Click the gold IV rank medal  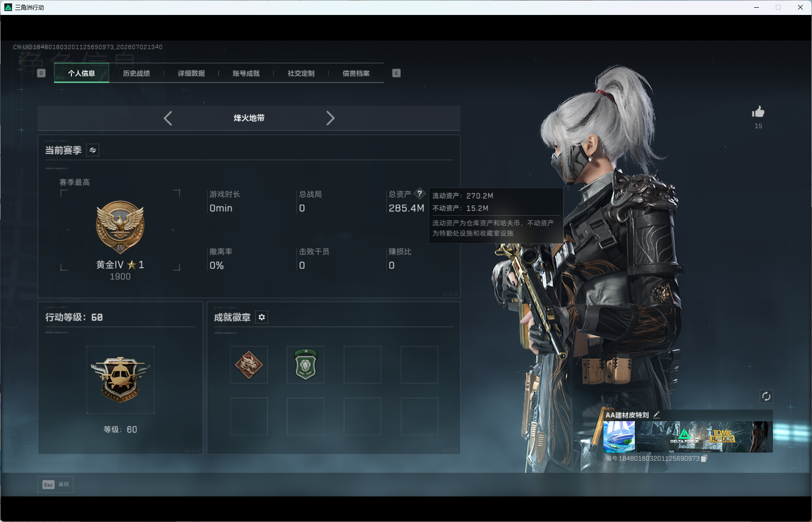point(120,227)
